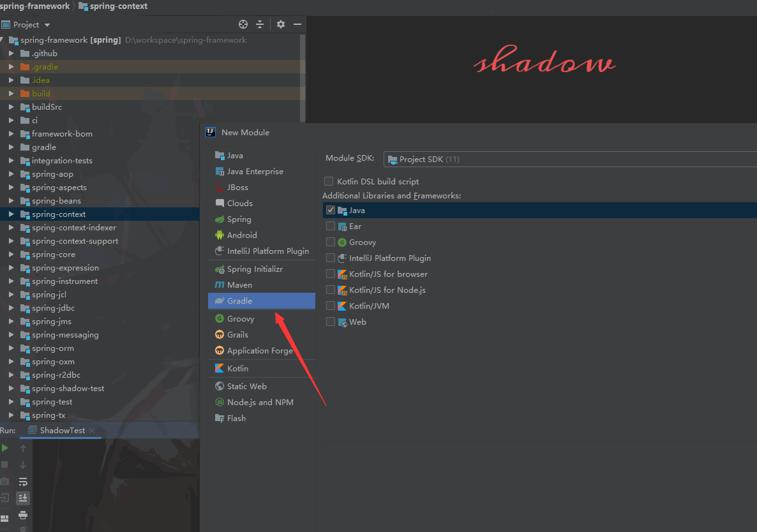Select spring-beans in project tree
Viewport: 757px width, 532px height.
coord(56,201)
